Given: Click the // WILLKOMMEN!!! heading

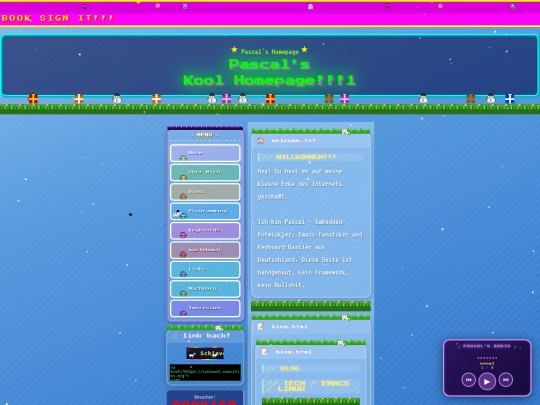Looking at the screenshot, I should pyautogui.click(x=311, y=157).
